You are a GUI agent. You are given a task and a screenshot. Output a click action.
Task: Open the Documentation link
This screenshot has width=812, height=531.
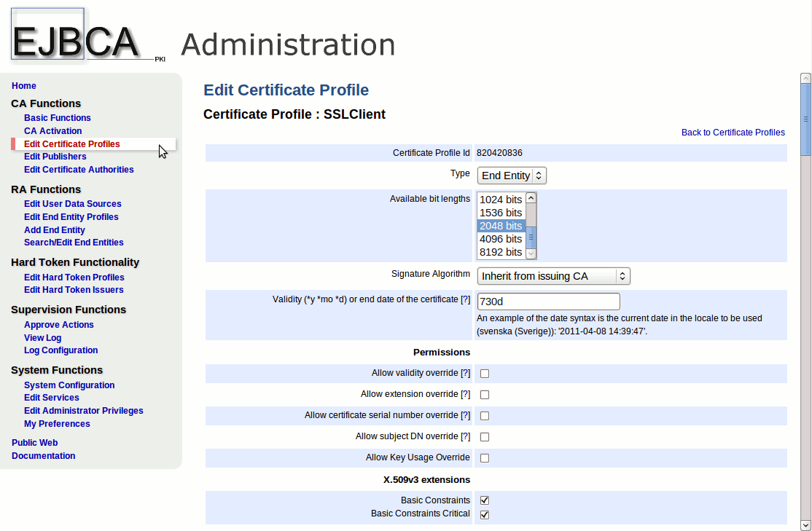tap(44, 455)
